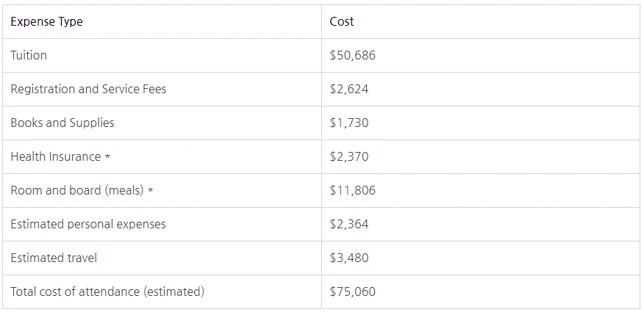Select the Books and Supplies label
The width and height of the screenshot is (644, 312).
pyautogui.click(x=62, y=123)
